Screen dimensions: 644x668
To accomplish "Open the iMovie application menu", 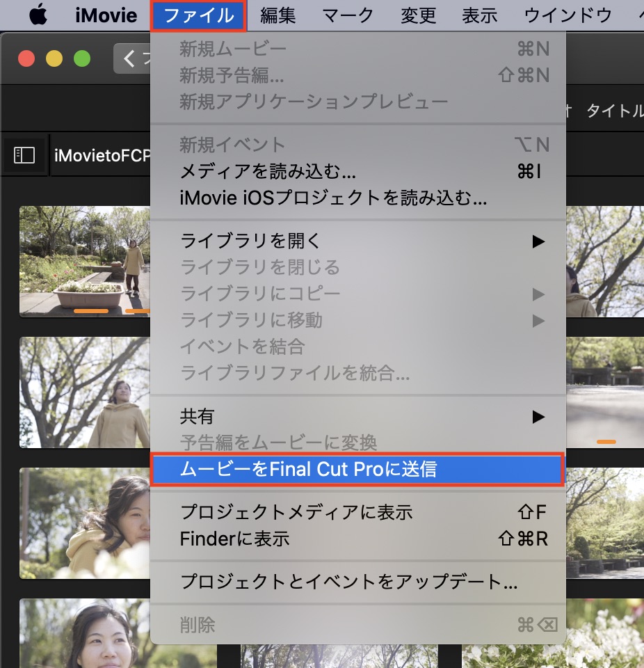I will click(x=106, y=16).
